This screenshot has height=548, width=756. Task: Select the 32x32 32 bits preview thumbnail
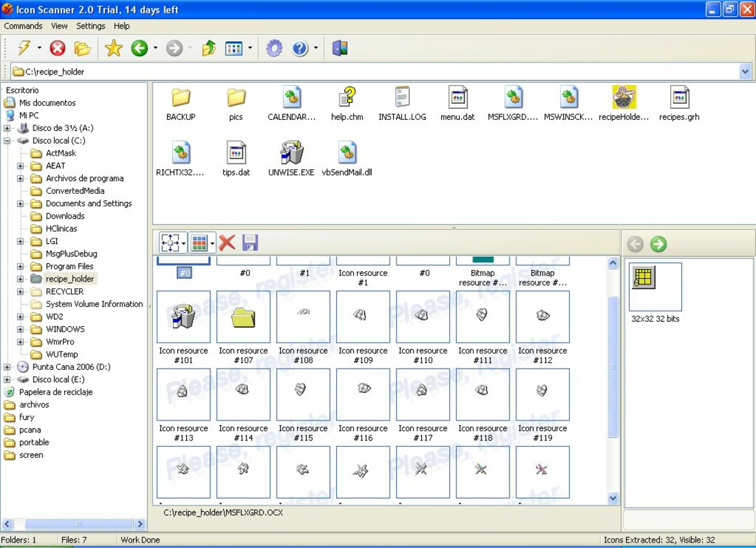click(x=655, y=287)
